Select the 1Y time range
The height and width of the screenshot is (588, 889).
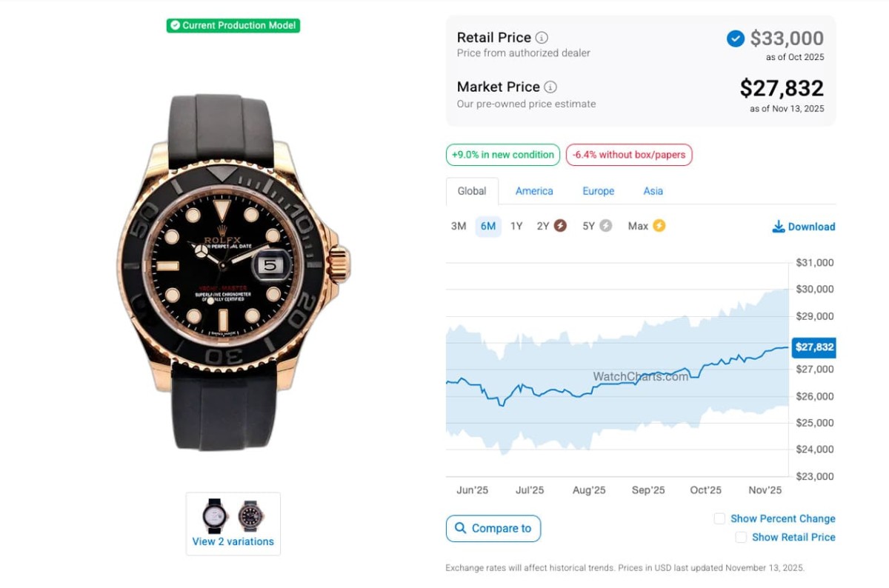[x=516, y=226]
